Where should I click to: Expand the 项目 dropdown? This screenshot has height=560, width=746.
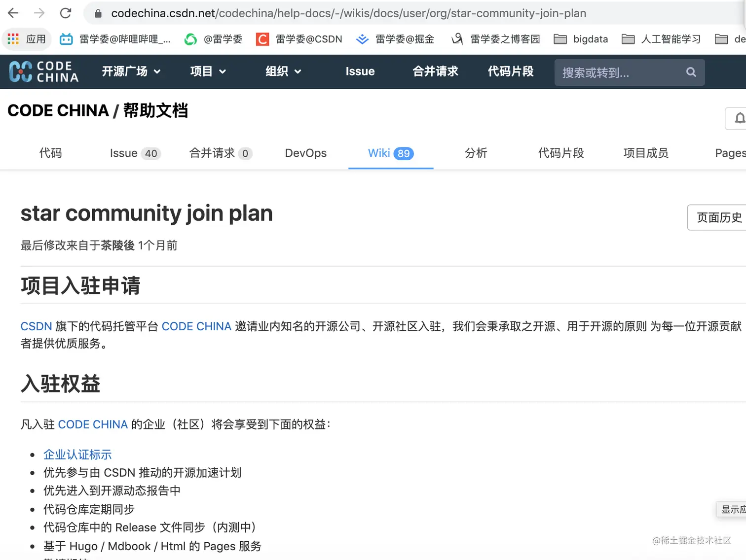click(208, 71)
